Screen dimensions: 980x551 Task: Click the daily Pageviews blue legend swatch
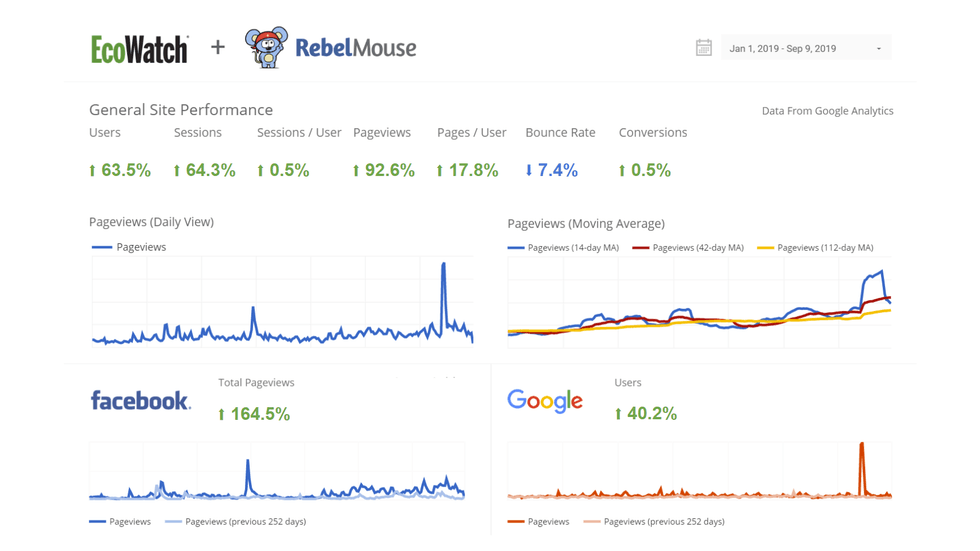[x=102, y=247]
